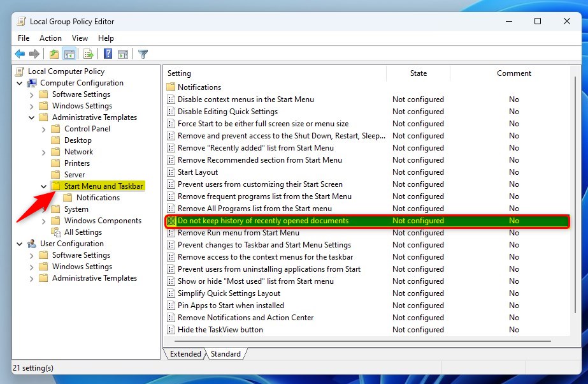Expand the Network tree node

click(x=43, y=152)
